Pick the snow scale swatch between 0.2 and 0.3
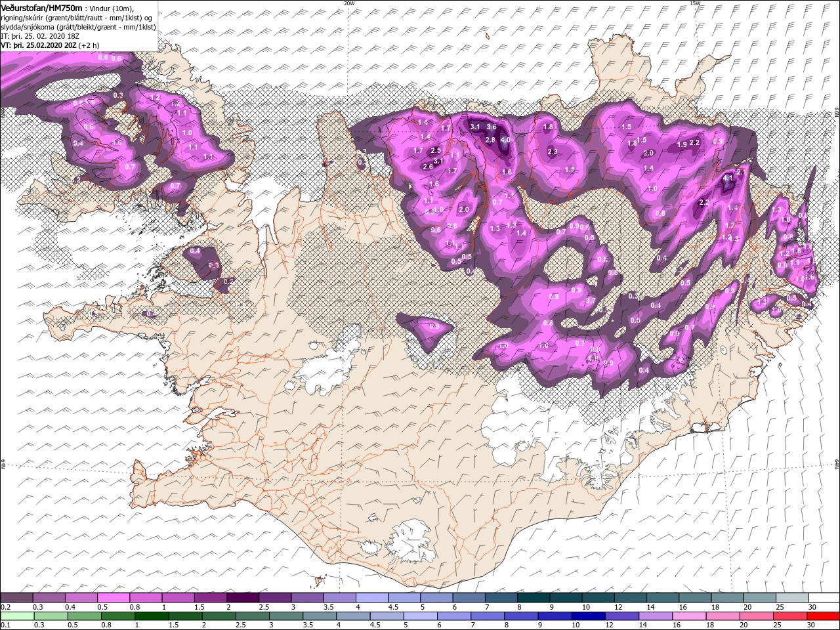Viewport: 840px width, 630px height. pyautogui.click(x=16, y=598)
